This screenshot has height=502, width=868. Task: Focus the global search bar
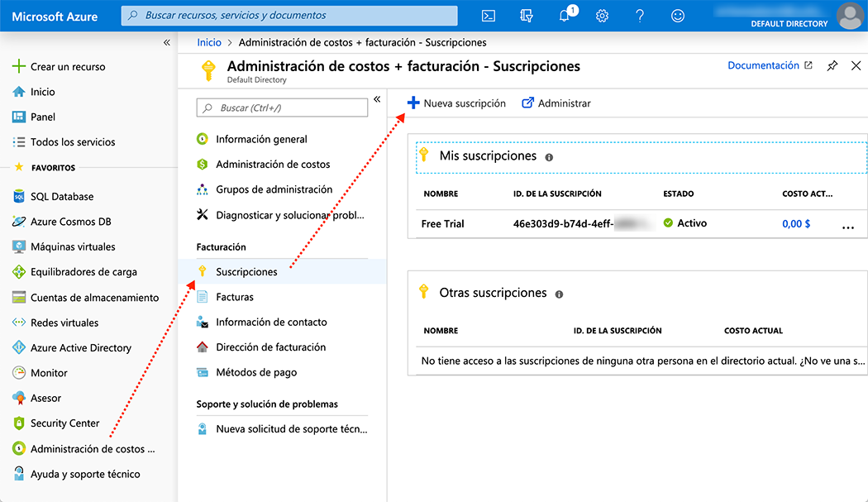coord(289,16)
